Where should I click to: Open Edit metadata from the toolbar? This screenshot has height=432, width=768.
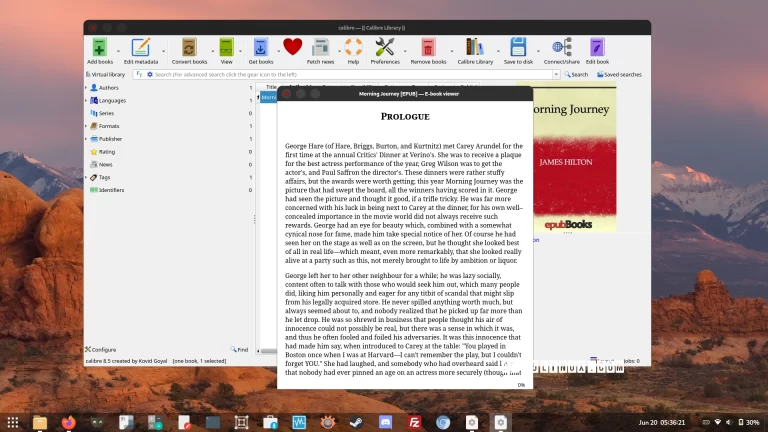[141, 48]
